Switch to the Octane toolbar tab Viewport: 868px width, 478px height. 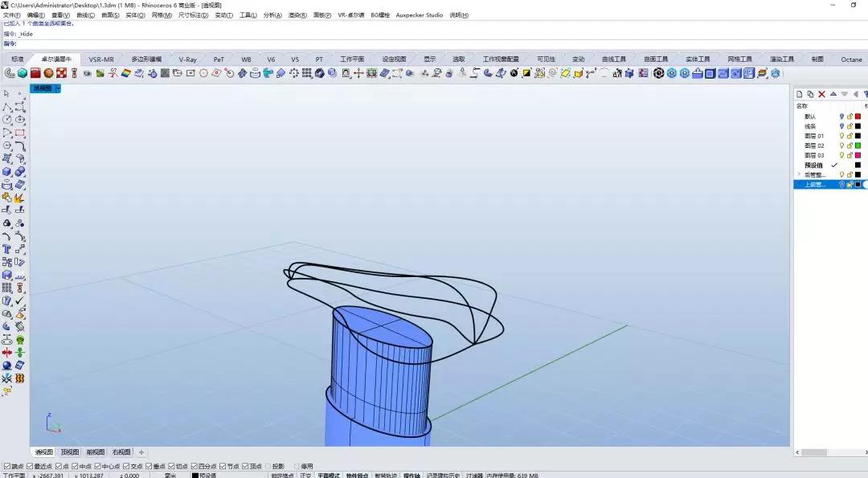[x=851, y=59]
